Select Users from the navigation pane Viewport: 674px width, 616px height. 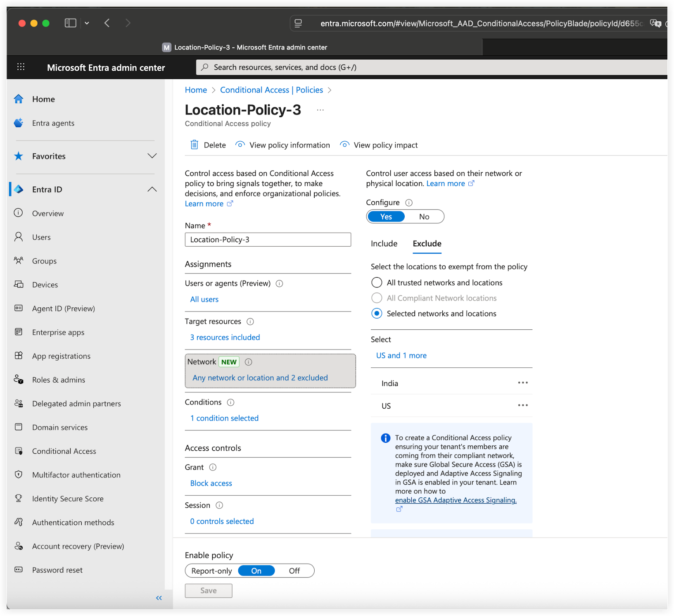[x=41, y=237]
